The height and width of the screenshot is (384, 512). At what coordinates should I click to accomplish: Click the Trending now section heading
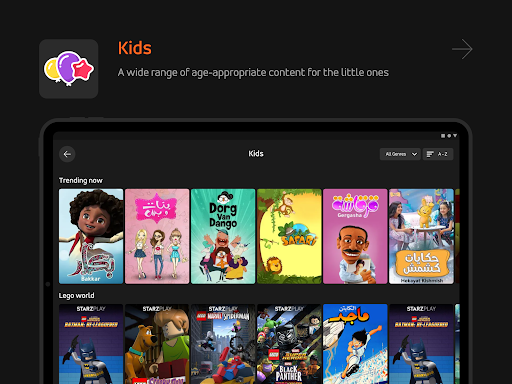pos(81,180)
